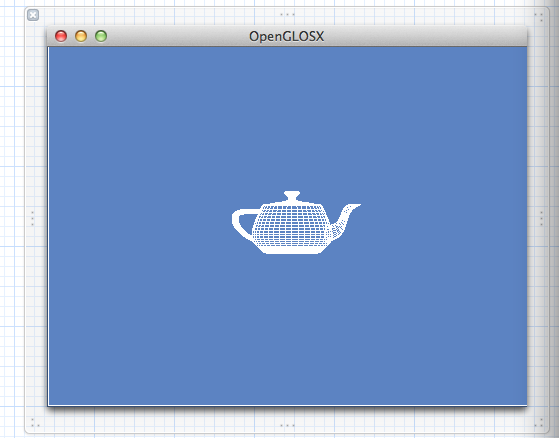Click the top-right corner resize handle
Image resolution: width=559 pixels, height=438 pixels.
click(x=539, y=17)
